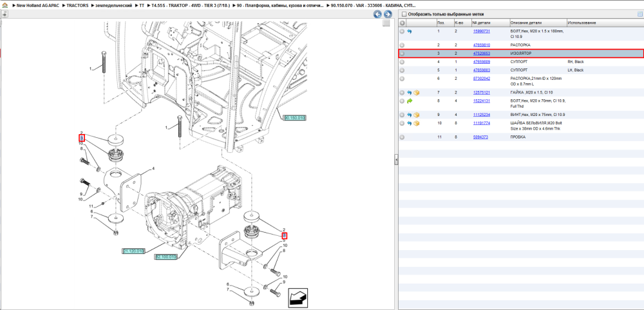The width and height of the screenshot is (644, 310).
Task: Click the blue arrow icon for part 11125234
Action: click(x=409, y=115)
